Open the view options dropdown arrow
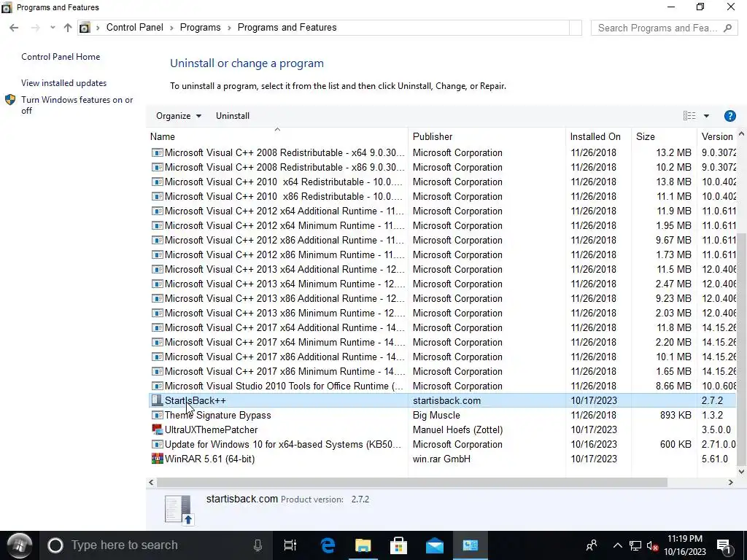 coord(706,116)
